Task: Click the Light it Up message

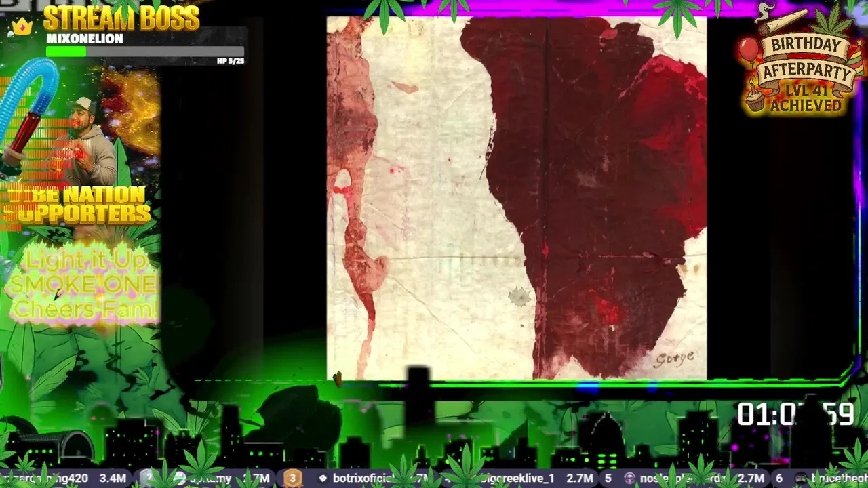Action: [83, 285]
